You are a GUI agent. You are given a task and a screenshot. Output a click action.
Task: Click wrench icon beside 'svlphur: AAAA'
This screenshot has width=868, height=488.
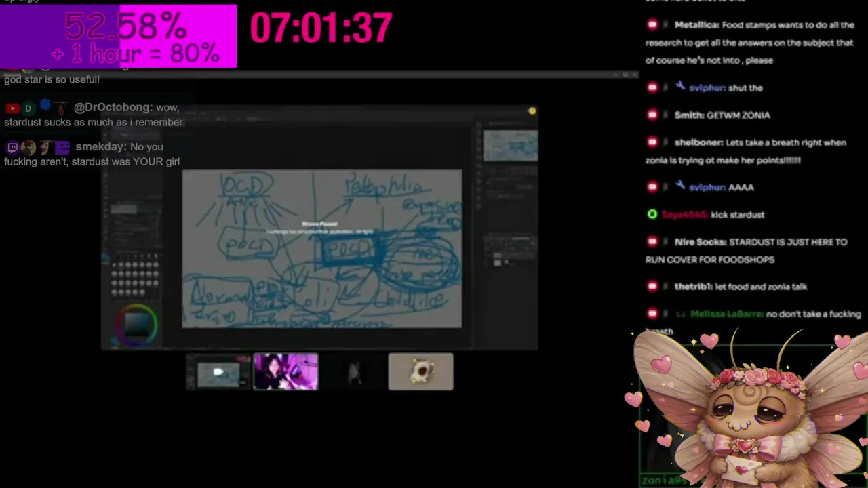click(681, 186)
